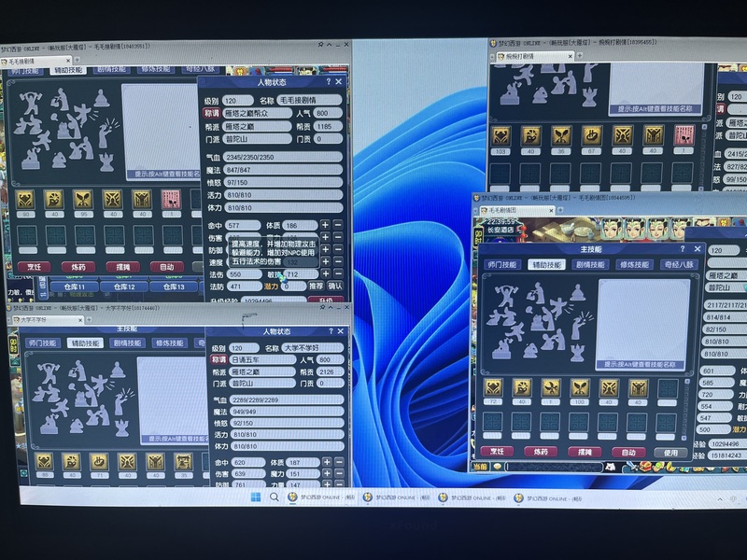Image resolution: width=747 pixels, height=560 pixels.
Task: Pin the 毛毛接剧情 game window
Action: coord(320,44)
